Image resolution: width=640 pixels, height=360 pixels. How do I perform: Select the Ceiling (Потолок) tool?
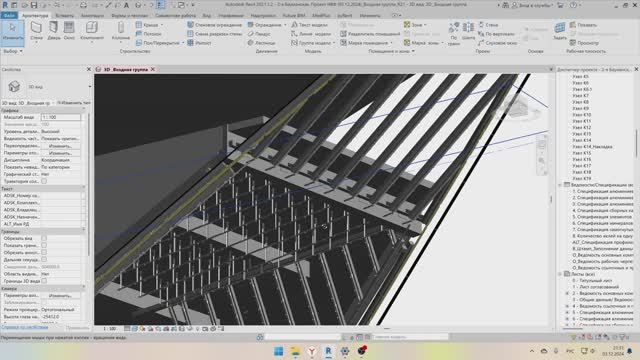click(149, 34)
